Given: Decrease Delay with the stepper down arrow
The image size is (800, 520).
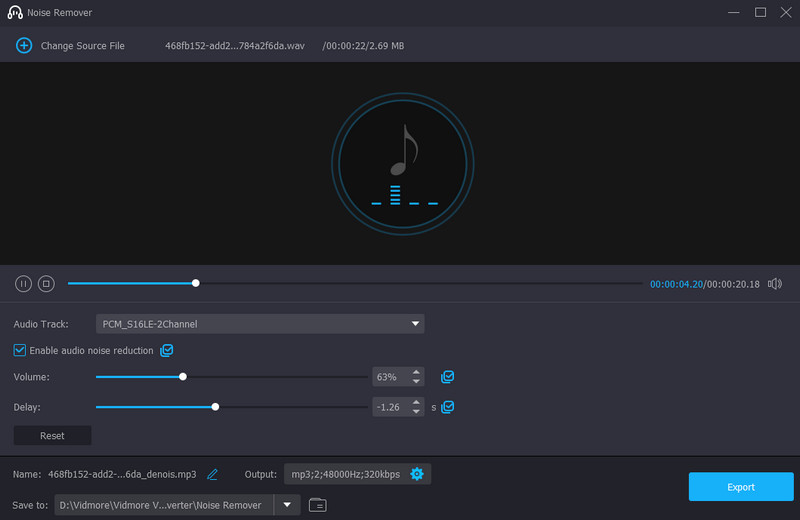Looking at the screenshot, I should 416,411.
